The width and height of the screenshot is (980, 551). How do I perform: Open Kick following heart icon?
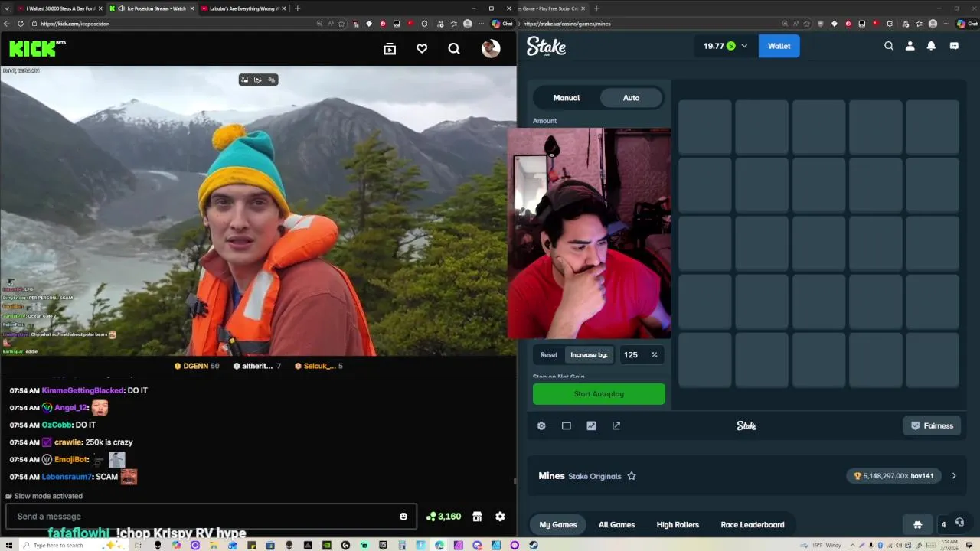[x=422, y=49]
